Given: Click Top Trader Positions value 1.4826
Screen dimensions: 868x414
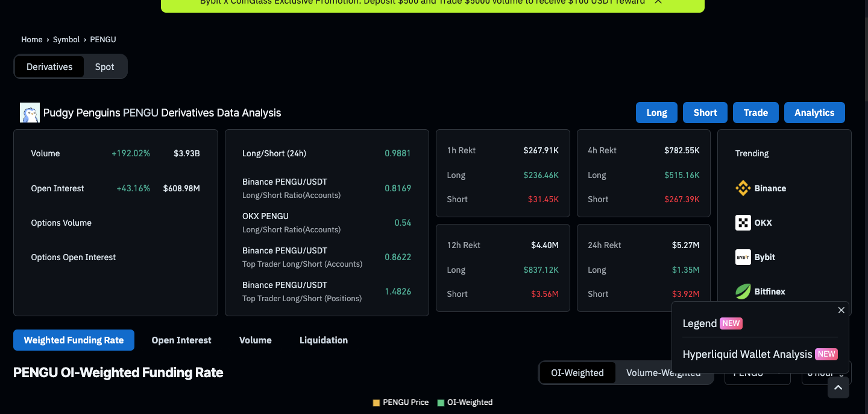Looking at the screenshot, I should tap(398, 291).
